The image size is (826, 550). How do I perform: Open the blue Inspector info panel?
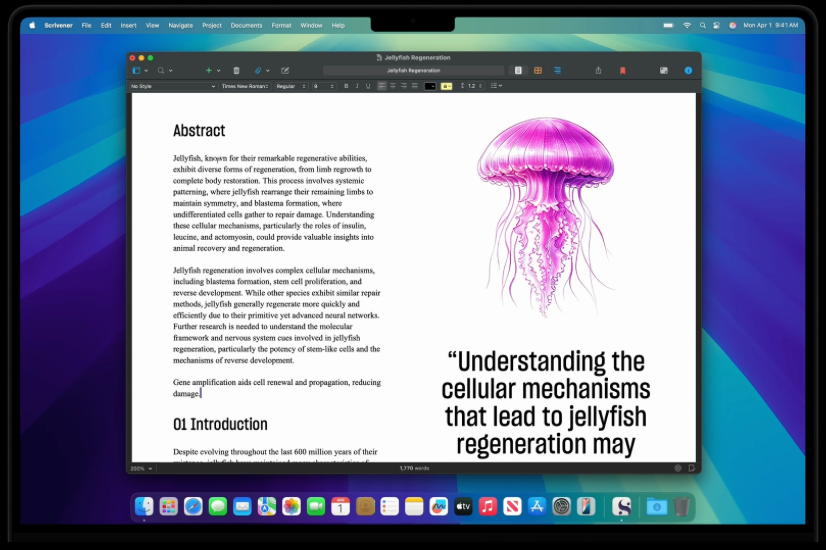(x=688, y=71)
